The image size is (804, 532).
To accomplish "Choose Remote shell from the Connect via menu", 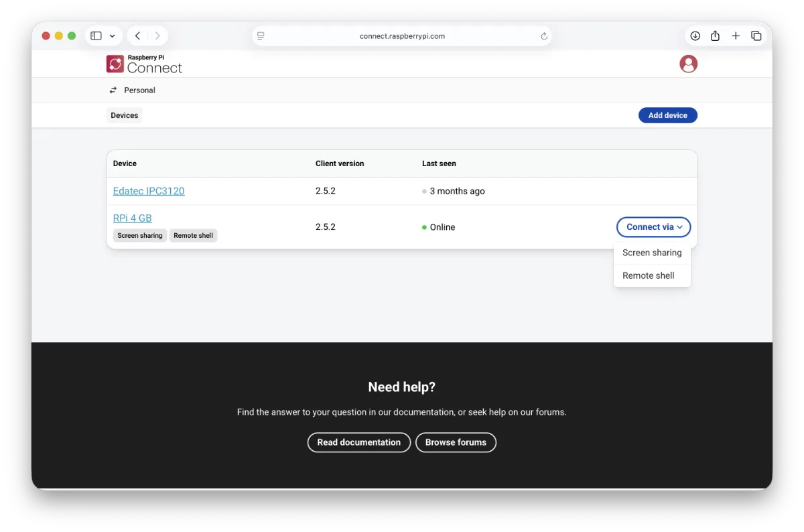I will pyautogui.click(x=652, y=275).
